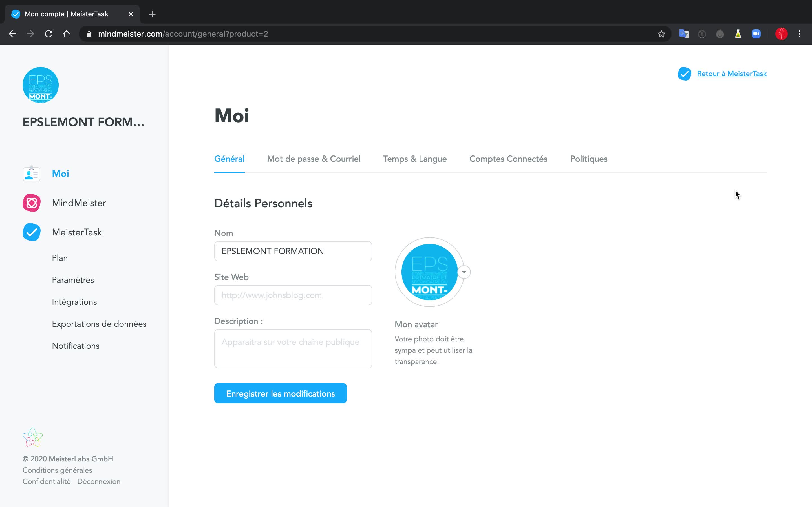
Task: Open the Temps & Langue tab
Action: (415, 159)
